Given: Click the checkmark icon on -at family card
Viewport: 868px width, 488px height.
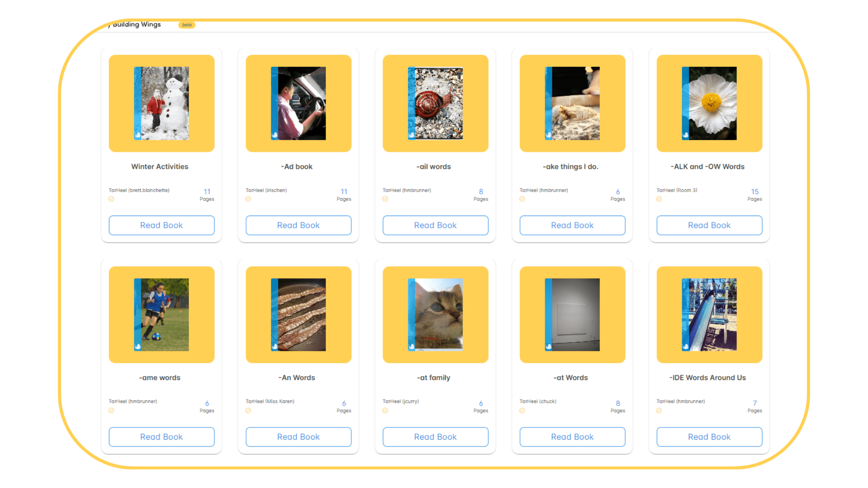Looking at the screenshot, I should [x=385, y=411].
